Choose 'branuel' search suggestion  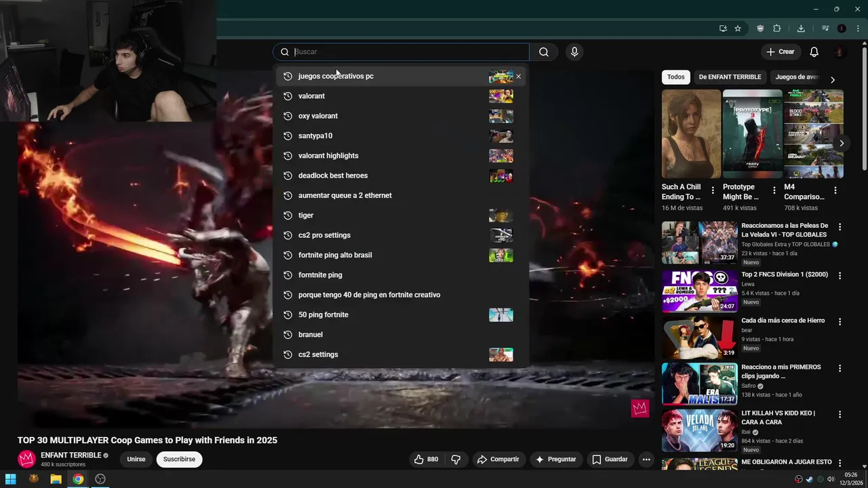click(401, 335)
